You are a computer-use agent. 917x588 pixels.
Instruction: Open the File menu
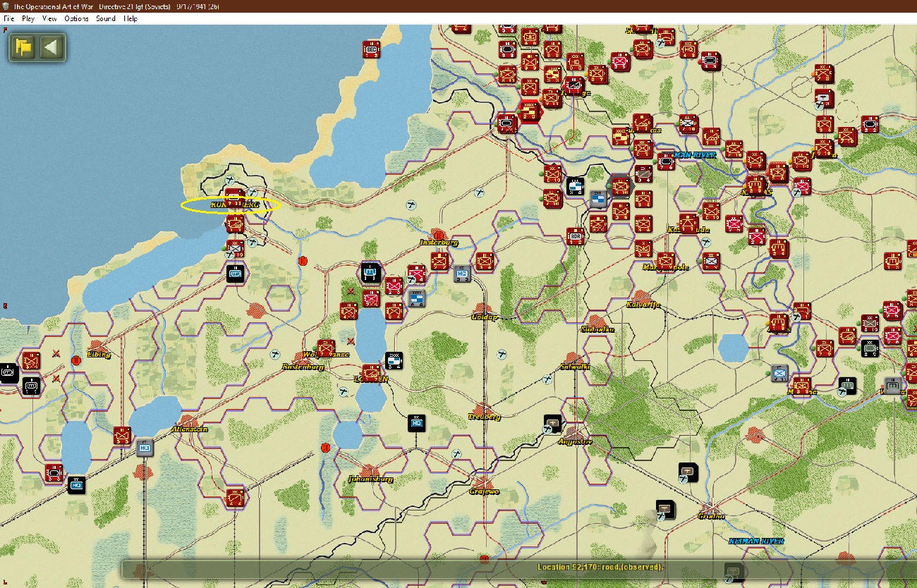[x=8, y=18]
